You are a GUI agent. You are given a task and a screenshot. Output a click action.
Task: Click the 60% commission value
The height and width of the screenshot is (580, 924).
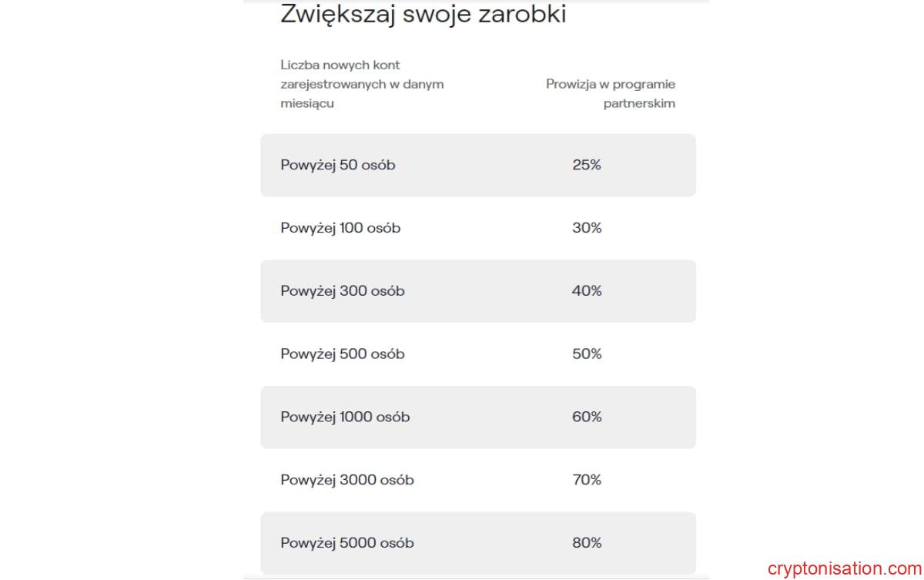tap(587, 417)
